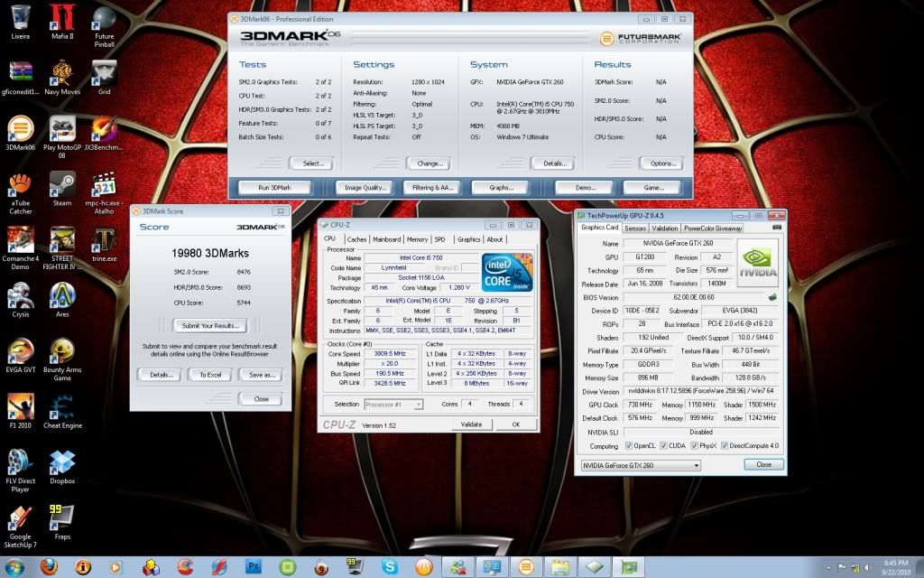
Task: Open the Processor #1 selection dropdown
Action: tap(393, 405)
